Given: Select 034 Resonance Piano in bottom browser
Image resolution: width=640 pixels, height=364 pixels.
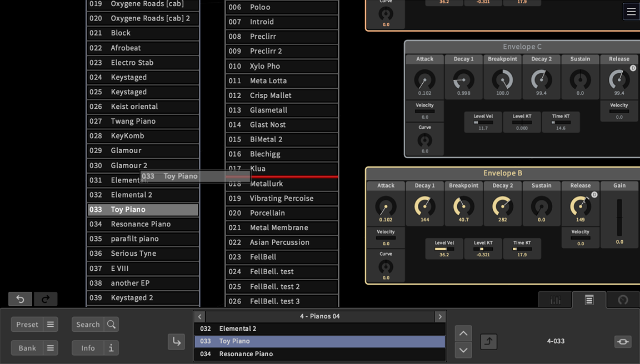Looking at the screenshot, I should [x=319, y=354].
